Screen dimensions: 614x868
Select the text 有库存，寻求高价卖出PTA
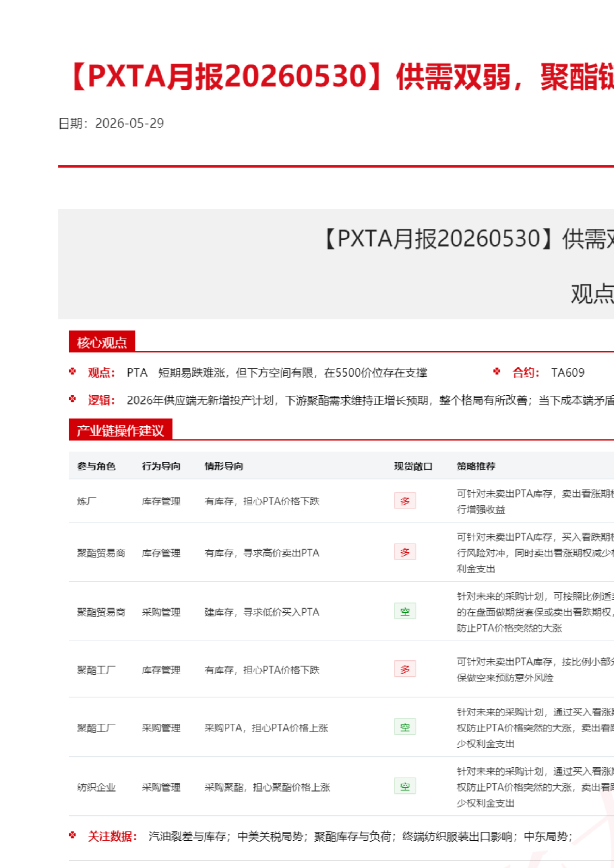pyautogui.click(x=262, y=553)
